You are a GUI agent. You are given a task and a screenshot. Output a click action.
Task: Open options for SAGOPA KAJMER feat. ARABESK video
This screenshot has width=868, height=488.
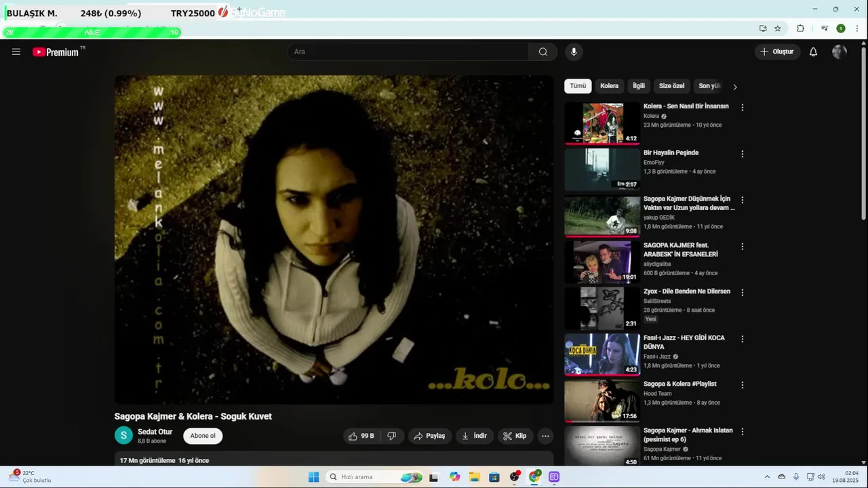(x=742, y=246)
